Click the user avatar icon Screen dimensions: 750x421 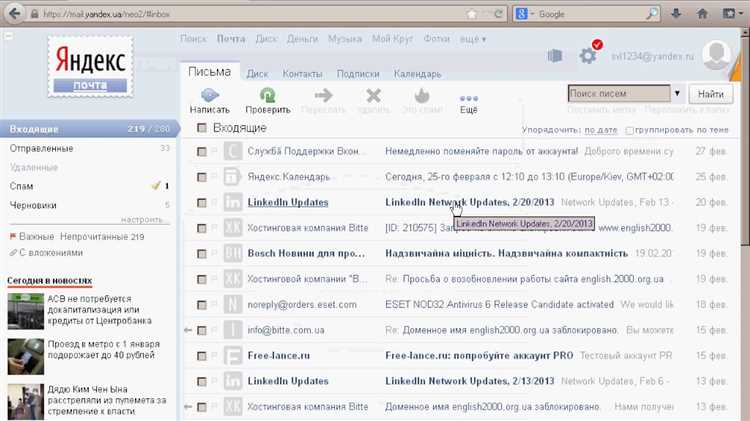(x=718, y=57)
